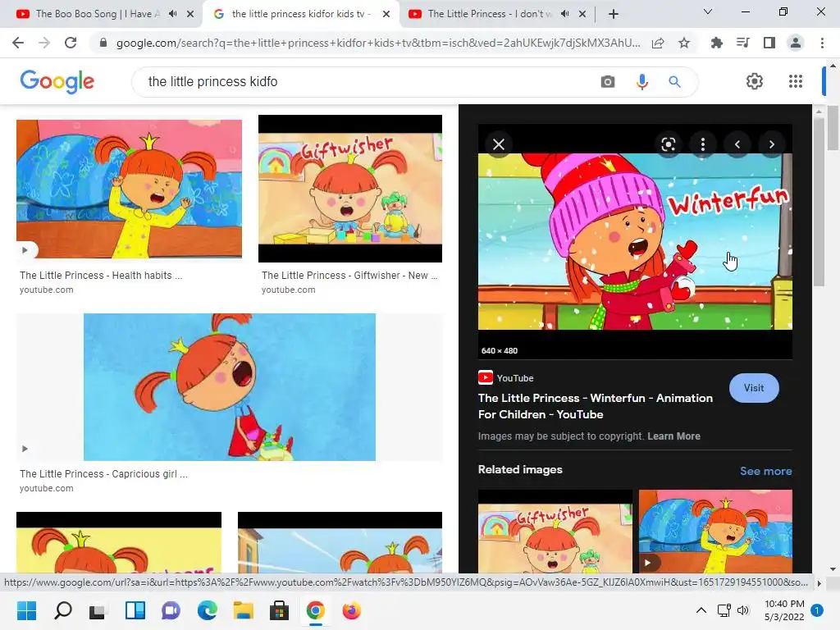This screenshot has width=840, height=630.
Task: Open the Chrome profile avatar
Action: 796,43
